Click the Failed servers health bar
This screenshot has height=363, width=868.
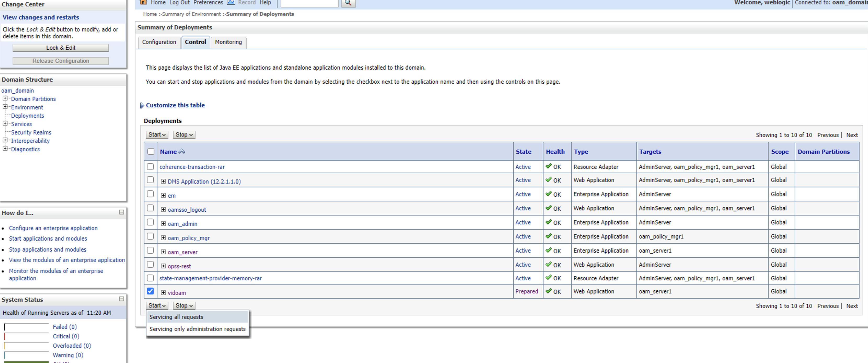pos(26,327)
